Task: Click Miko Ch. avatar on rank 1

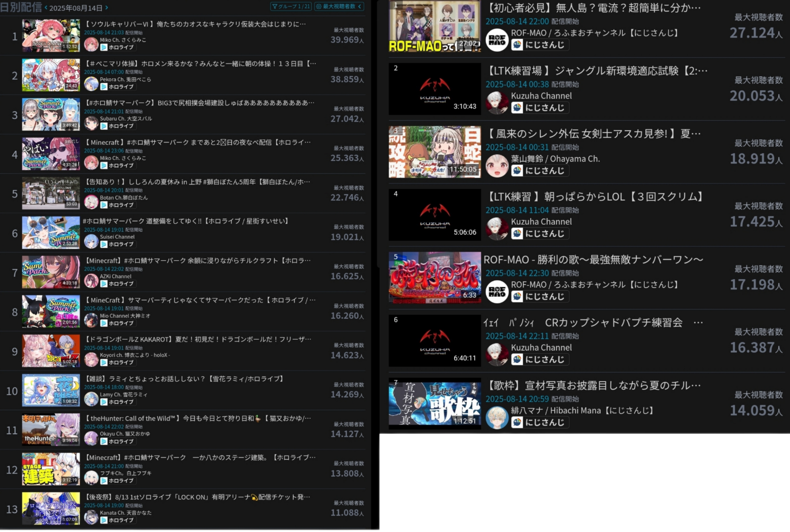Action: pyautogui.click(x=91, y=44)
